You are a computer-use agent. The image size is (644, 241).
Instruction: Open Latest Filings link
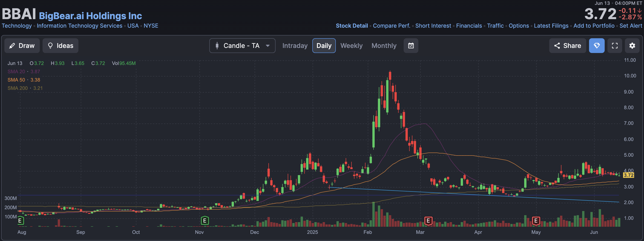click(x=551, y=26)
